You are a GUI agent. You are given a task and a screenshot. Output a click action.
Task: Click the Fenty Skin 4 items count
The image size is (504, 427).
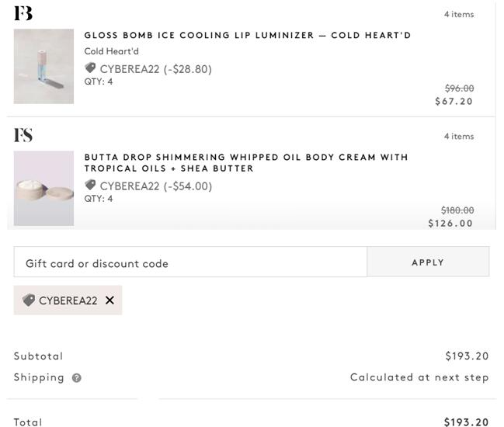pyautogui.click(x=459, y=136)
